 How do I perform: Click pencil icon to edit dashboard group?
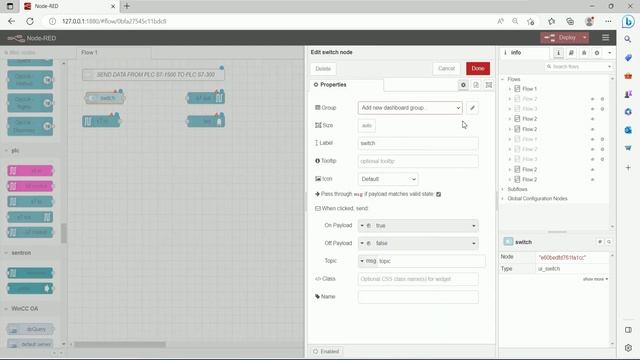[472, 108]
